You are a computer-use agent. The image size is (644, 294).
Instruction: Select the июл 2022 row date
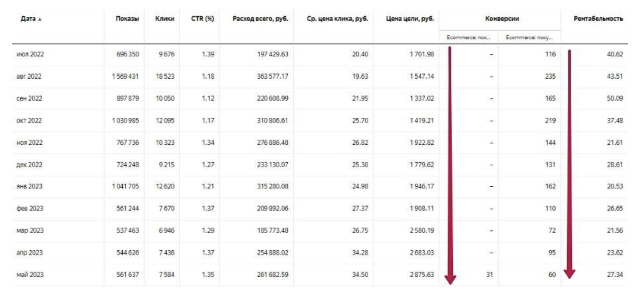tap(30, 54)
